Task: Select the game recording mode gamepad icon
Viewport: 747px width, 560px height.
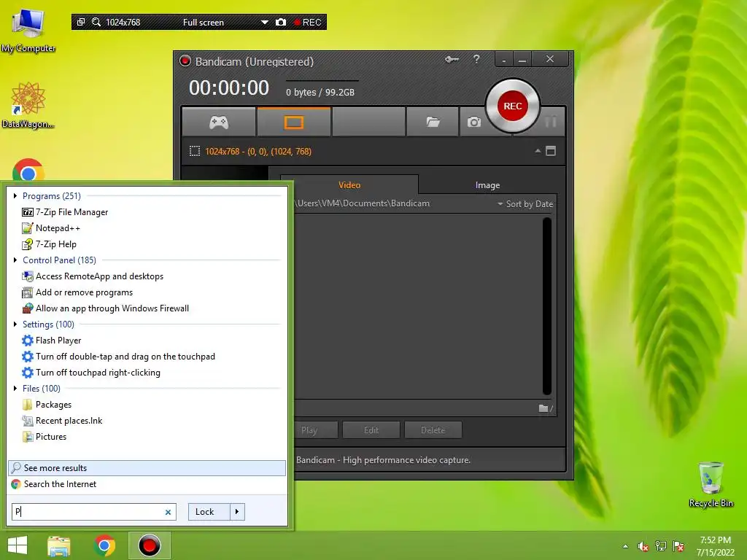Action: (x=219, y=122)
